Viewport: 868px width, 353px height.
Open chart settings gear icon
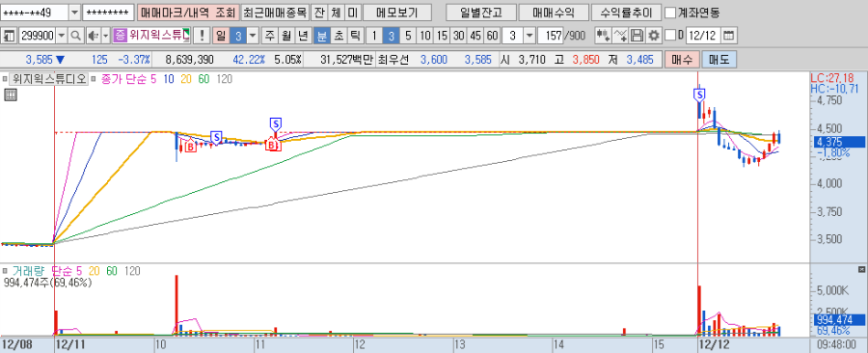point(654,36)
